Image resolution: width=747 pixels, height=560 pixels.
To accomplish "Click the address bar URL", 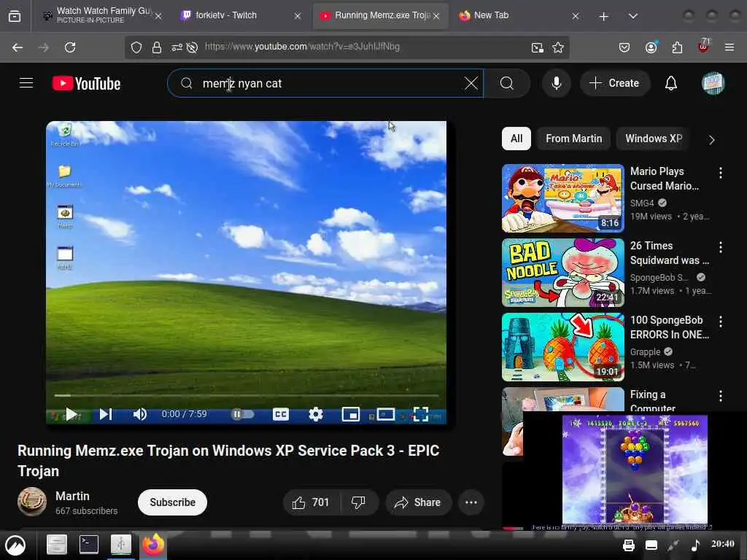I will pos(302,47).
